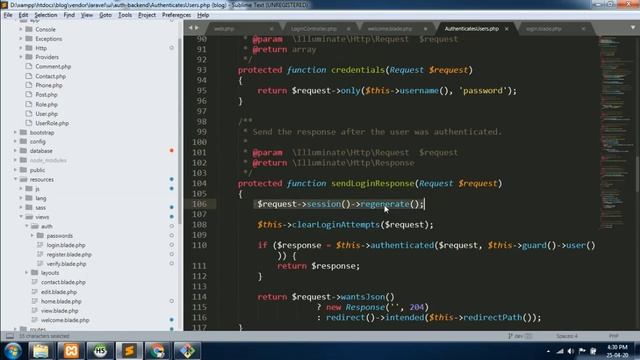Click the network signal tray icon
Viewport: 640px width, 360px height.
click(560, 351)
